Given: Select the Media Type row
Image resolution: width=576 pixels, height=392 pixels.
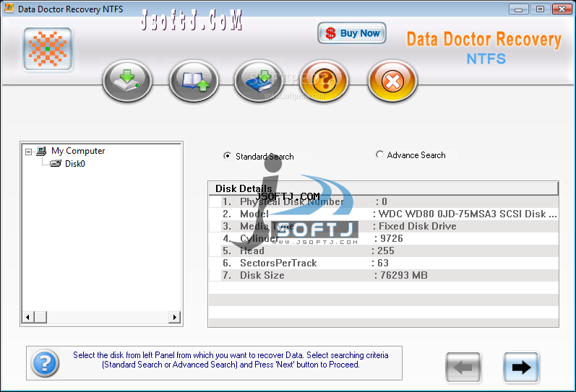Looking at the screenshot, I should tap(384, 226).
